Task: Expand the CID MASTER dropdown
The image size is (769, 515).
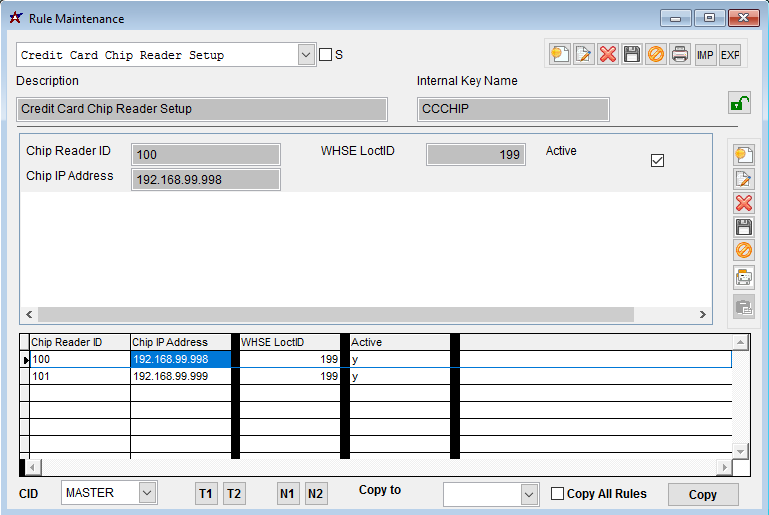Action: pos(147,493)
